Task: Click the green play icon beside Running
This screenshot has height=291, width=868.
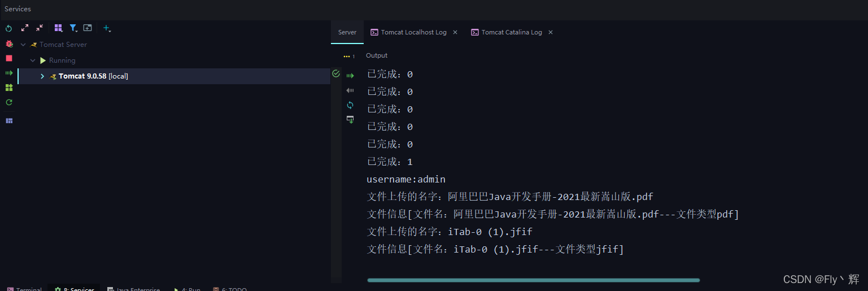Action: [x=43, y=60]
